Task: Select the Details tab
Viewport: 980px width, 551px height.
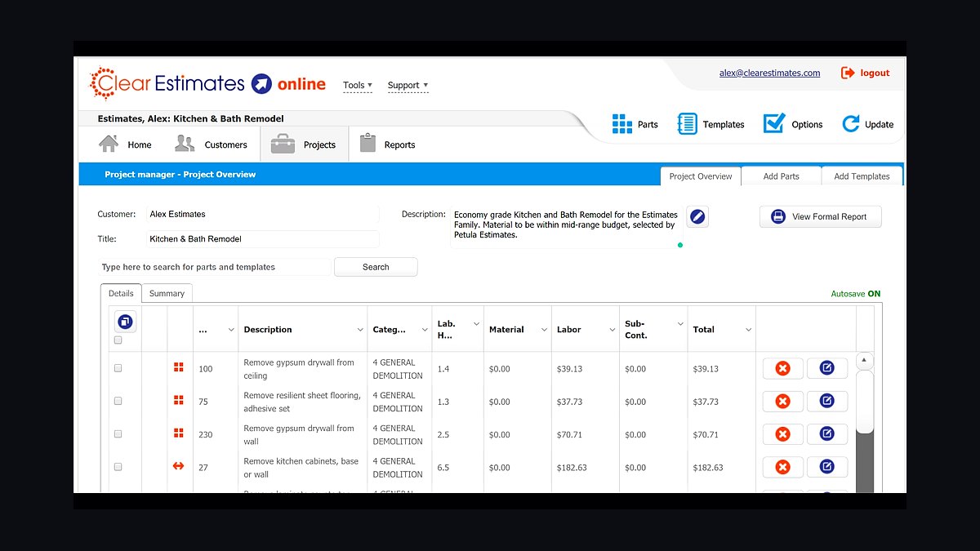Action: (121, 293)
